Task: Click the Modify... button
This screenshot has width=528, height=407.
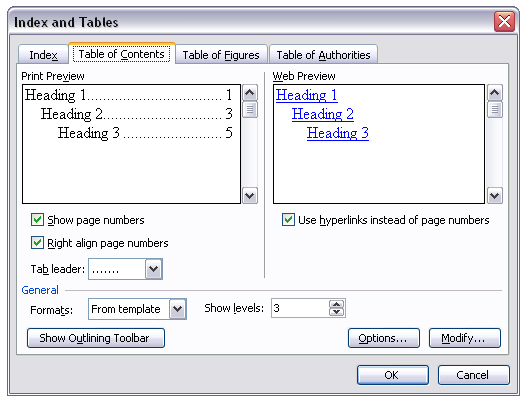Action: [465, 338]
